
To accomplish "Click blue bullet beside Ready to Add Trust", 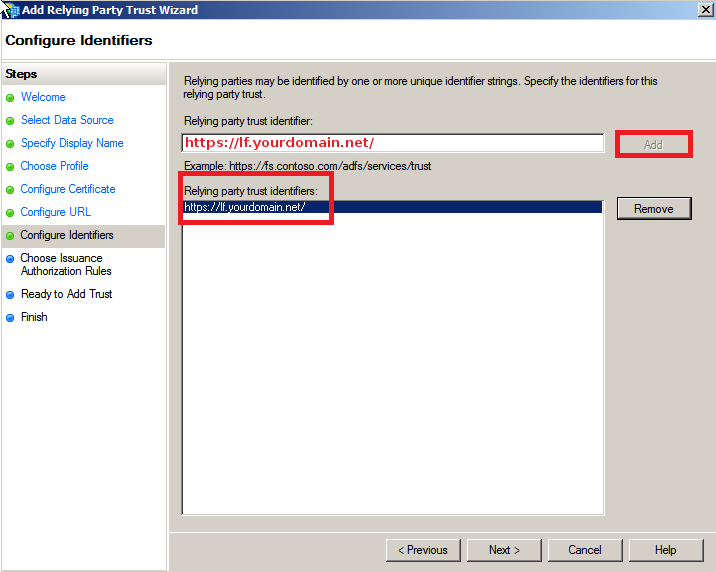I will point(10,295).
